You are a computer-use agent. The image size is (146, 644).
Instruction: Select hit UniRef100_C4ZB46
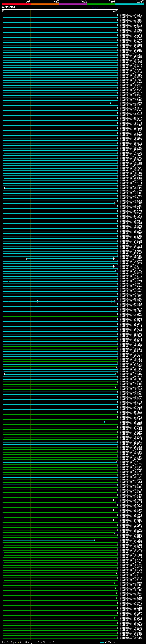click(x=131, y=462)
